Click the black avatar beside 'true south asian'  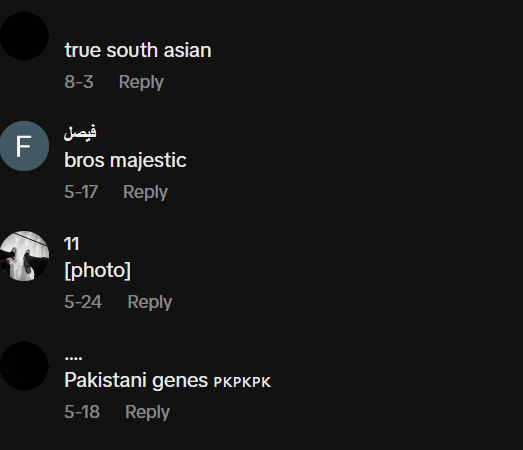coord(24,36)
